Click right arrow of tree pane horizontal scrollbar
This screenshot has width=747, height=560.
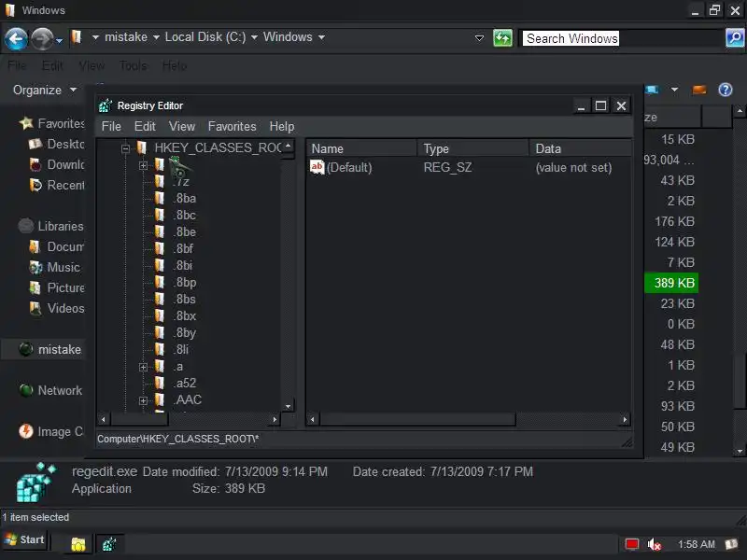(275, 419)
